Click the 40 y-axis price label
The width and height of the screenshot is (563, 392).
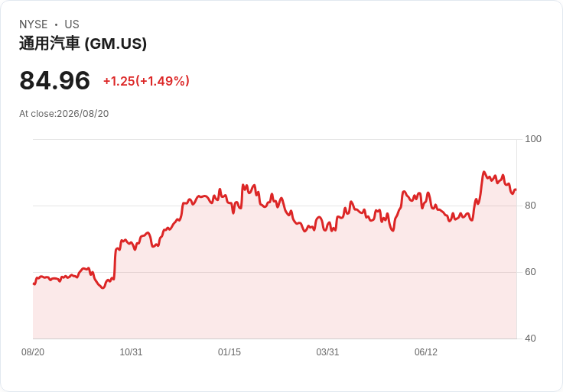tap(530, 339)
